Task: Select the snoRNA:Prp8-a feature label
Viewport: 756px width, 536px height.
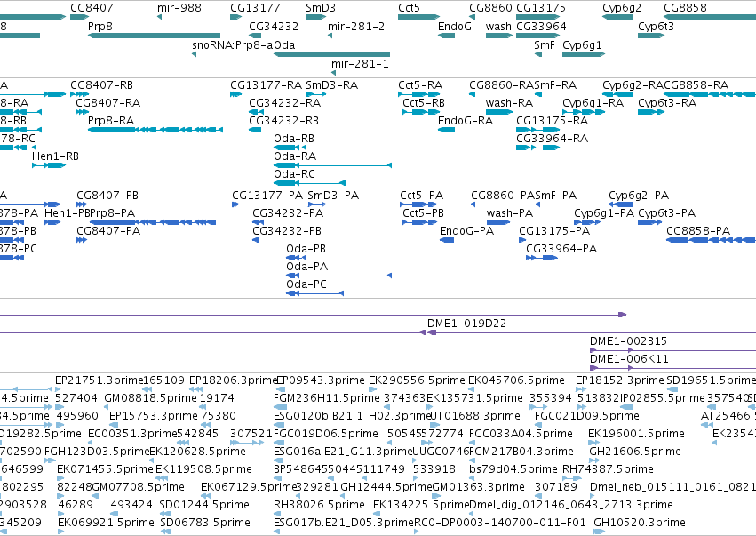Action: point(233,45)
